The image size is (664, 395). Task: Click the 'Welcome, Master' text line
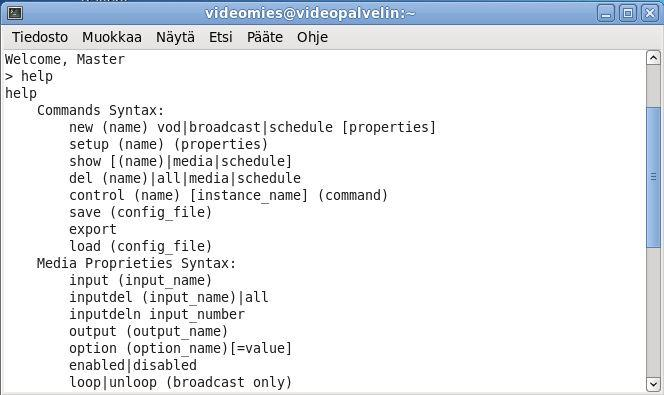[65, 59]
